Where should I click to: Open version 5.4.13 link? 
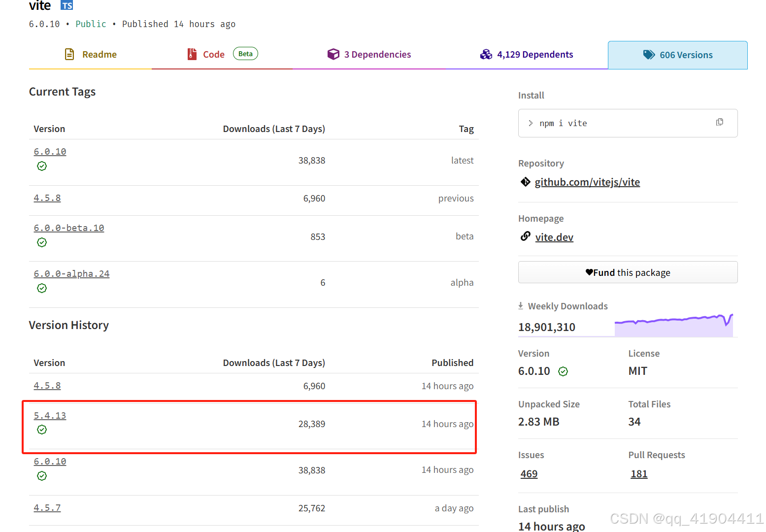click(50, 416)
